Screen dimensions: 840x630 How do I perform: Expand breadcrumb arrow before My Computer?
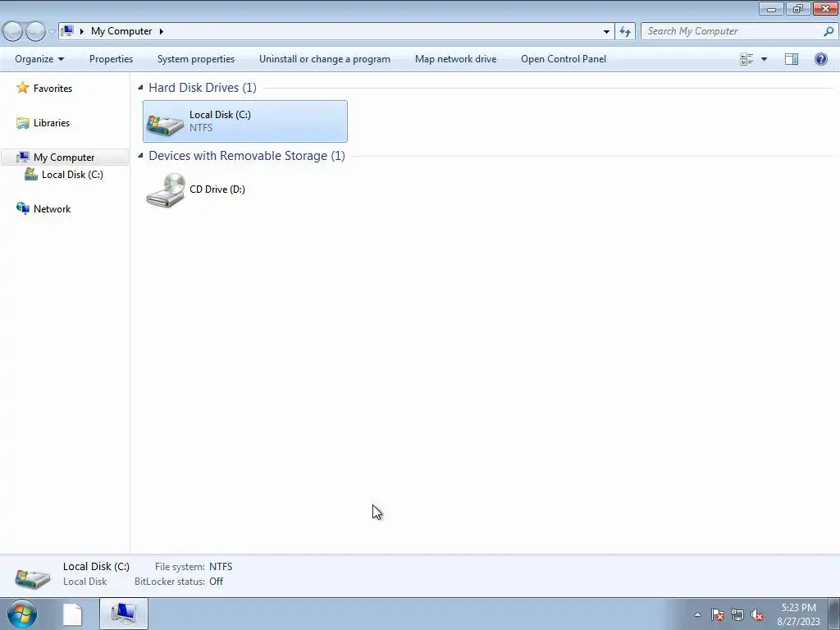[x=82, y=31]
